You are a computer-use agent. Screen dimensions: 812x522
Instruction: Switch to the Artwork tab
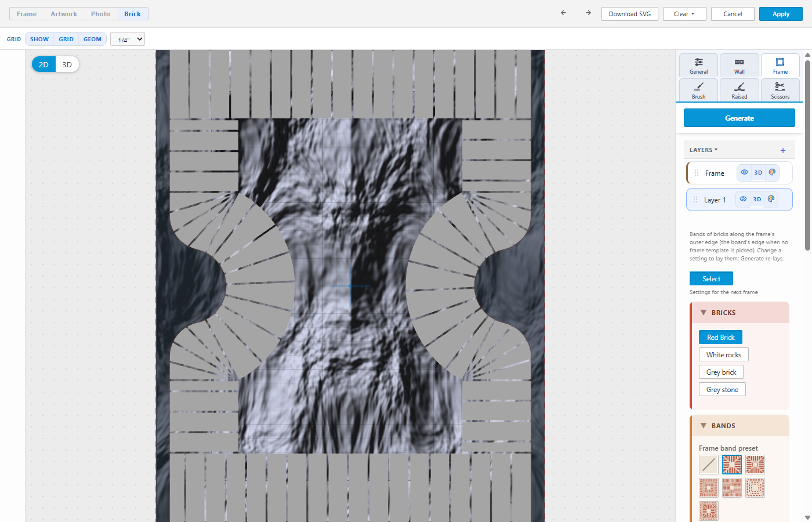pyautogui.click(x=64, y=14)
